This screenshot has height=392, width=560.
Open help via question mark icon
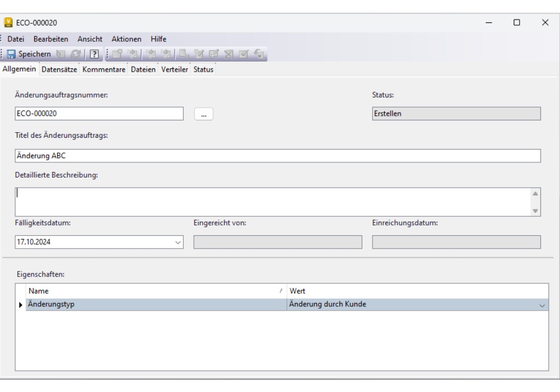click(94, 54)
